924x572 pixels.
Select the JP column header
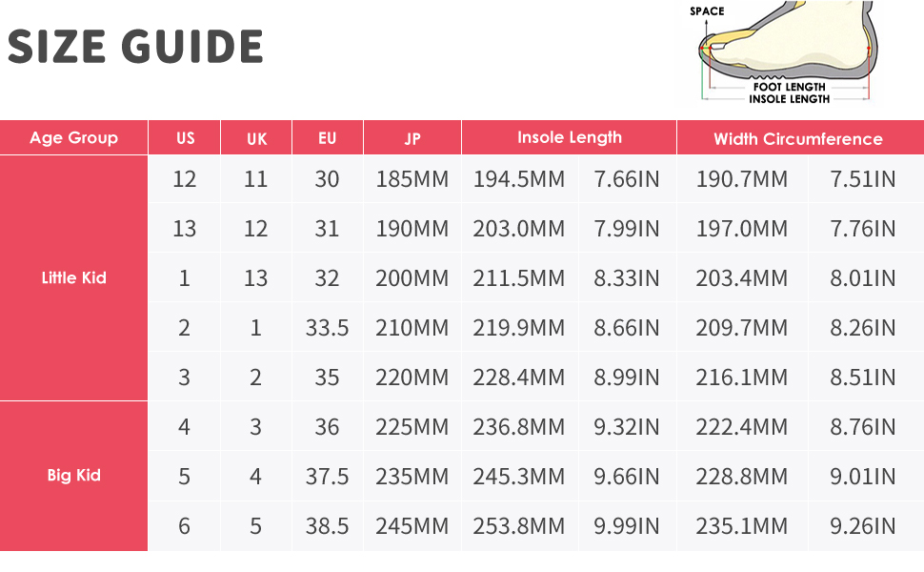tap(412, 138)
